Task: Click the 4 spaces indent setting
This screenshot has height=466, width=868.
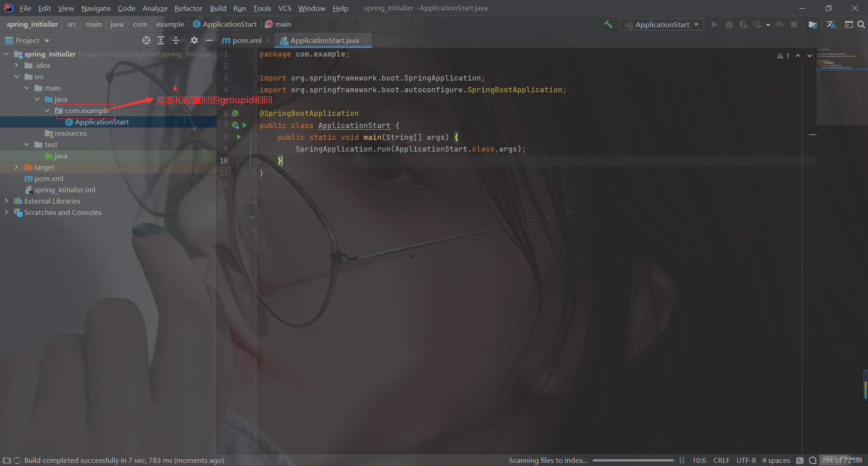Action: [x=776, y=460]
